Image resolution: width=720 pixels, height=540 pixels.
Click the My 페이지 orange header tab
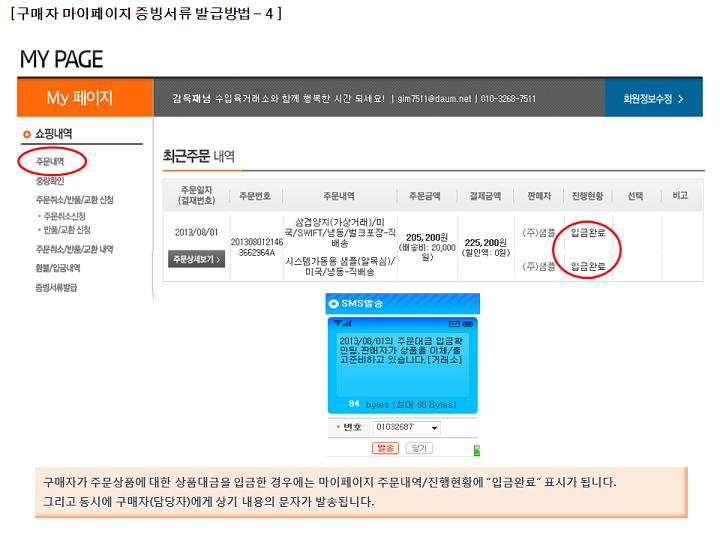(80, 98)
